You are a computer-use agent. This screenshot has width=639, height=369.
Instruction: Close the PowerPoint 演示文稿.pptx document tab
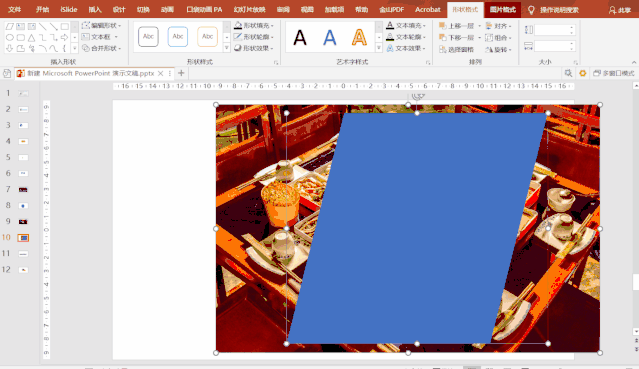click(x=161, y=73)
